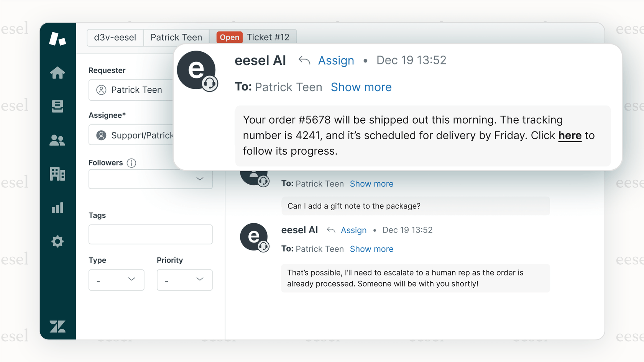Image resolution: width=644 pixels, height=362 pixels.
Task: Click the Zendesk logo at sidebar bottom
Action: tap(58, 326)
